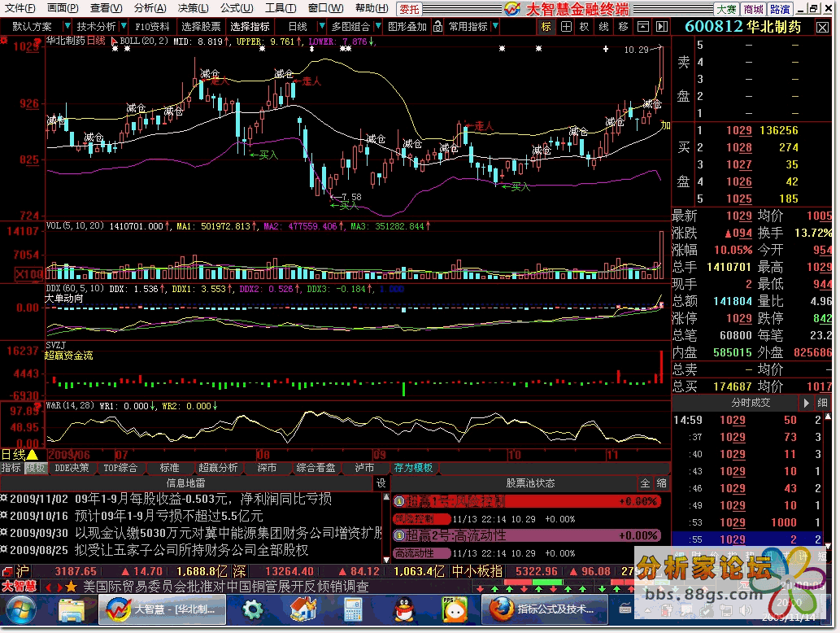Open the 日线 period dropdown
Viewport: 840px width, 633px height.
[321, 26]
